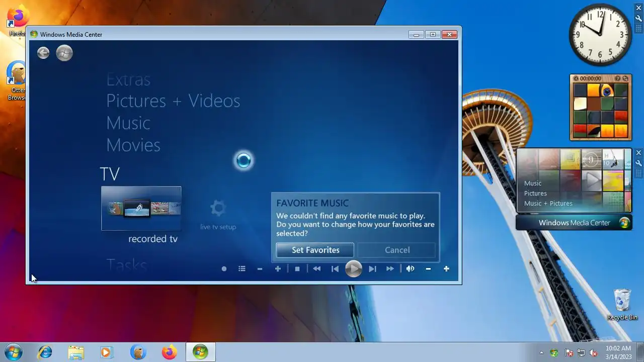Open the Windows Start menu orb
This screenshot has height=362, width=644.
[14, 352]
